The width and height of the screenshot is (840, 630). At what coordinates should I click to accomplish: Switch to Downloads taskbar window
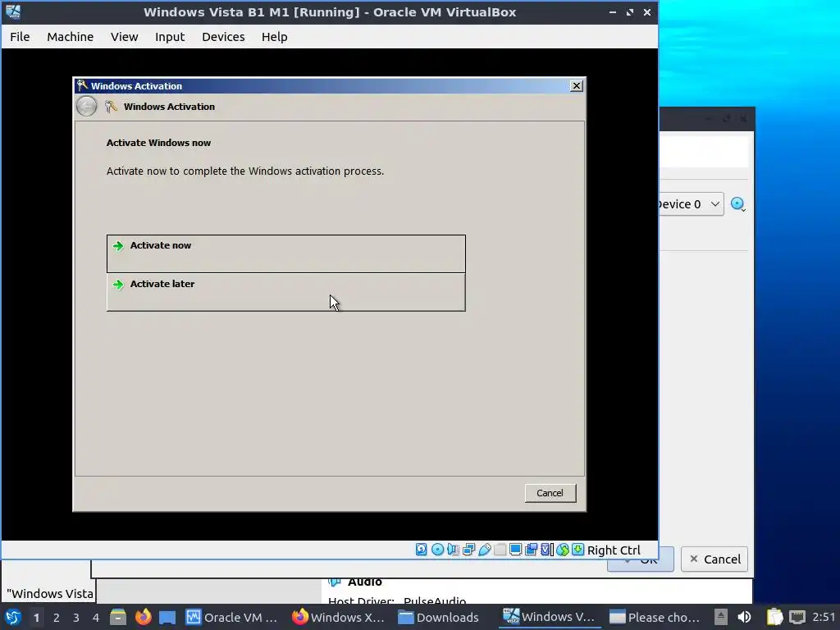[x=438, y=617]
